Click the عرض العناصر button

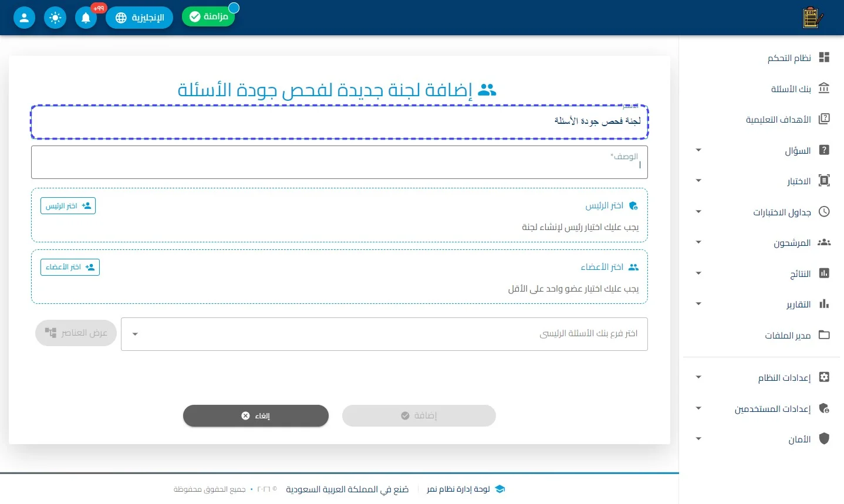click(x=76, y=333)
